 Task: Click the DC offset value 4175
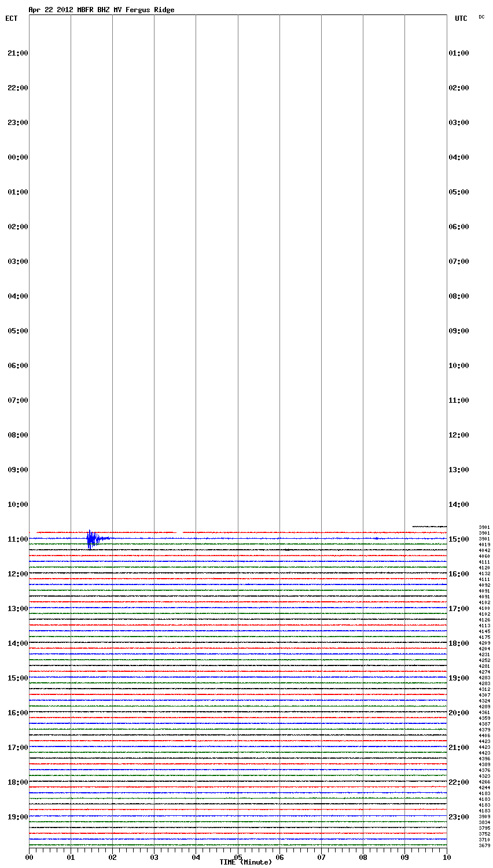(x=484, y=637)
